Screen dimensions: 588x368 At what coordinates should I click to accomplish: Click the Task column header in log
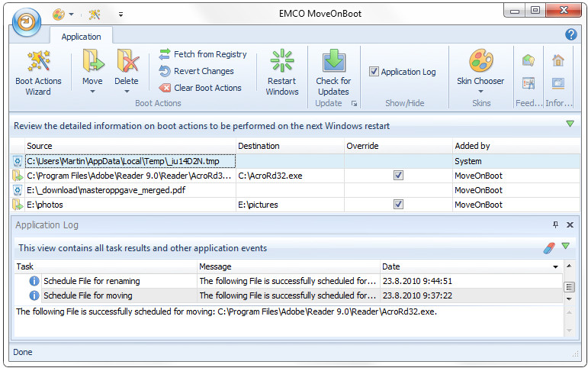(106, 266)
